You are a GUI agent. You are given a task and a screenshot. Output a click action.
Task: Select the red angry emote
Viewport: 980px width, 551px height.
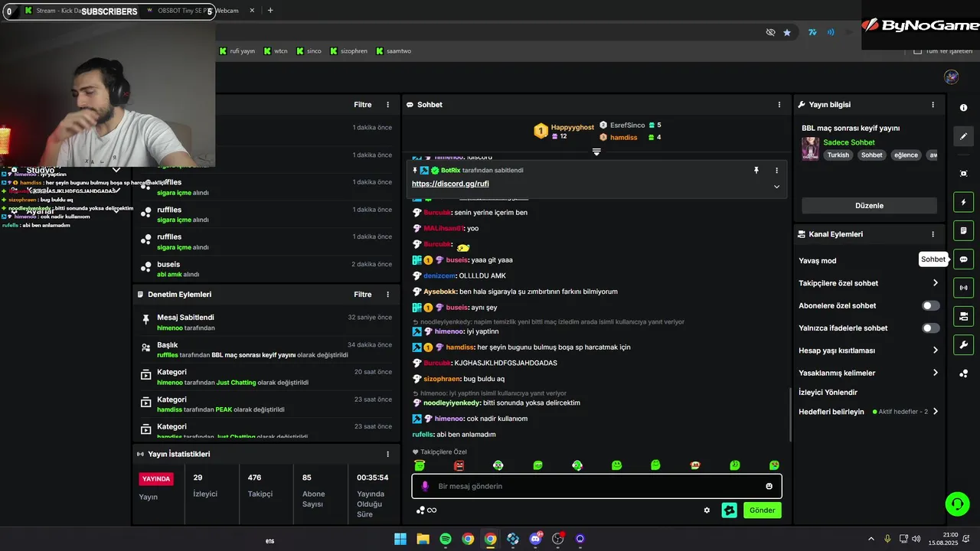[459, 465]
